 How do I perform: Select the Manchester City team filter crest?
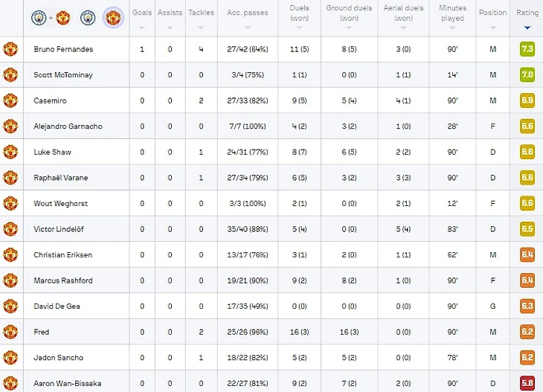coord(88,16)
